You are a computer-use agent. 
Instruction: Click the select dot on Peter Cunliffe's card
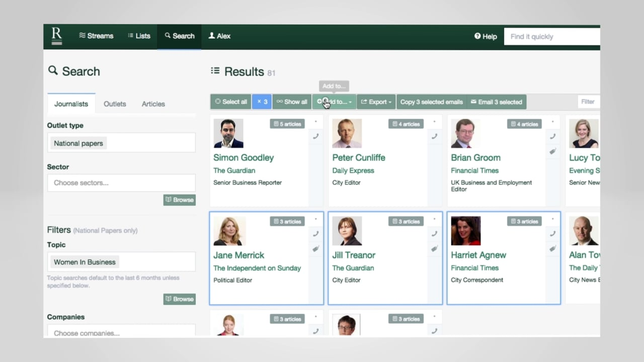click(x=435, y=122)
